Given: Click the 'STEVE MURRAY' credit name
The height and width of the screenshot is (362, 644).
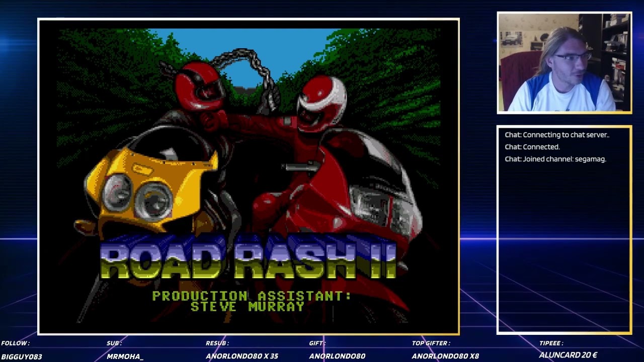Looking at the screenshot, I should (x=248, y=306).
